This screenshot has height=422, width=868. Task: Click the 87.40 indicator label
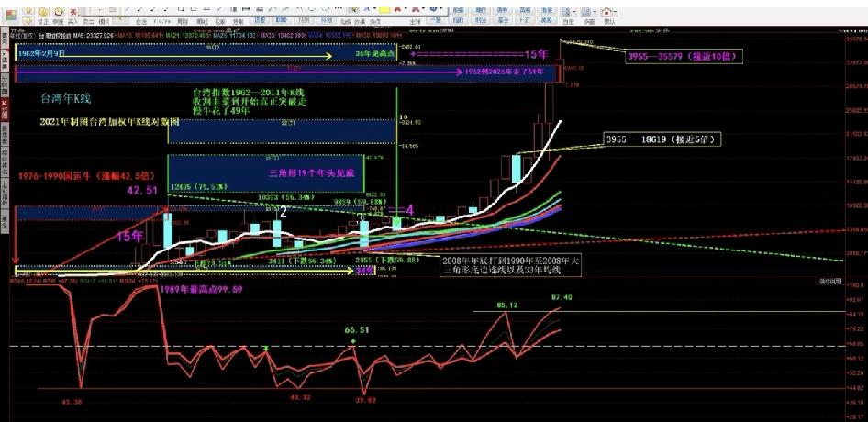click(x=563, y=297)
